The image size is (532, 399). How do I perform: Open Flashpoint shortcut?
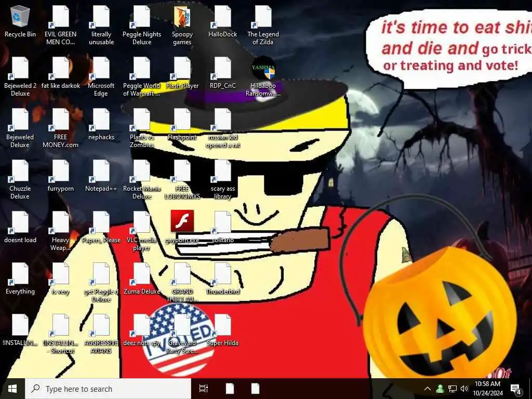(182, 124)
